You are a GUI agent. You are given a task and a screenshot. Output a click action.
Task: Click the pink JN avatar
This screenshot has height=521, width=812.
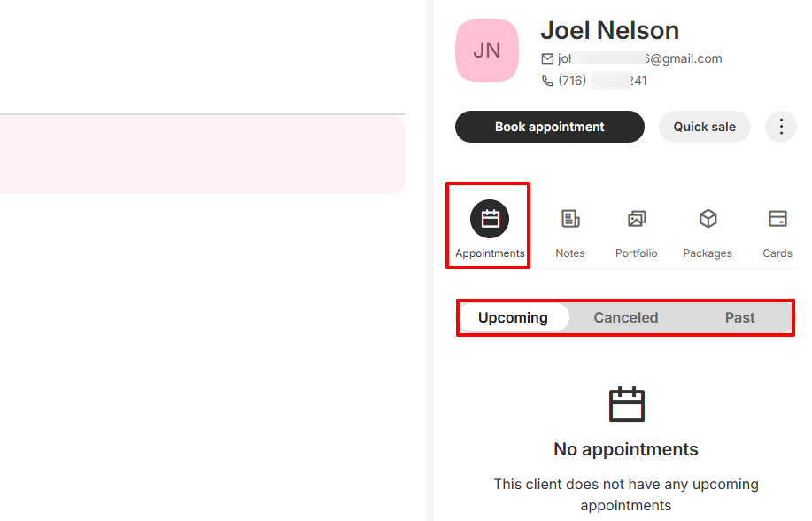click(x=487, y=51)
